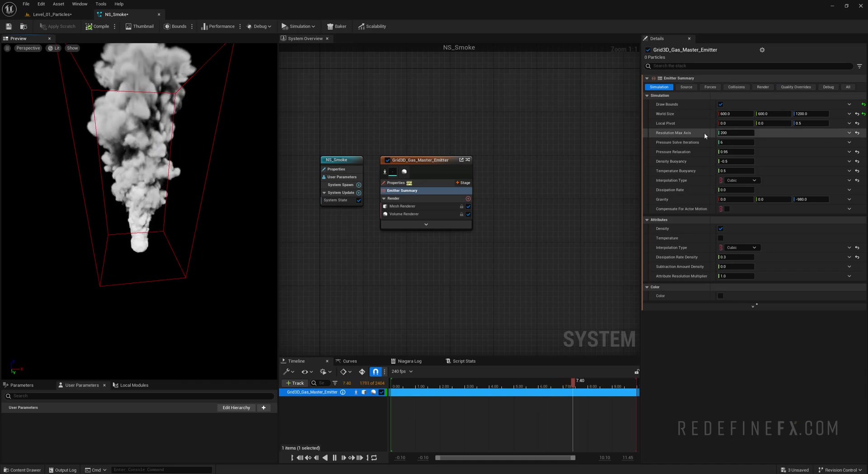Open the Tools menu
This screenshot has width=868, height=474.
(x=101, y=4)
